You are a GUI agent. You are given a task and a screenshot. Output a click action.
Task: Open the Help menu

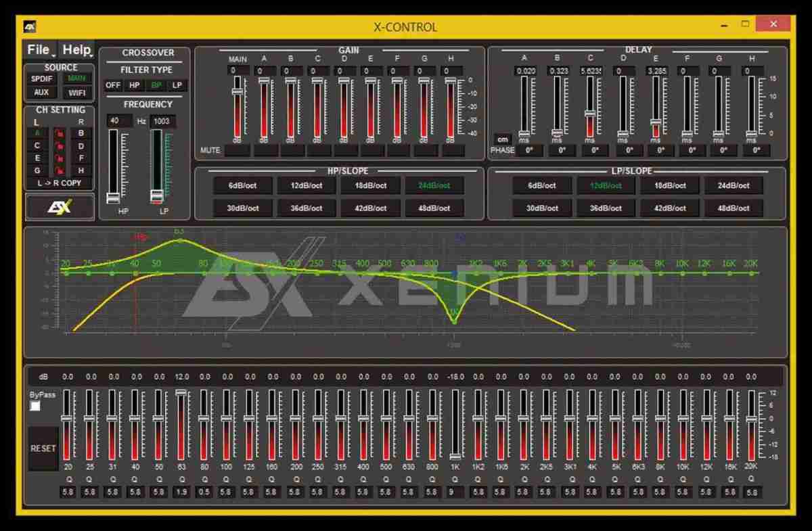(x=76, y=50)
